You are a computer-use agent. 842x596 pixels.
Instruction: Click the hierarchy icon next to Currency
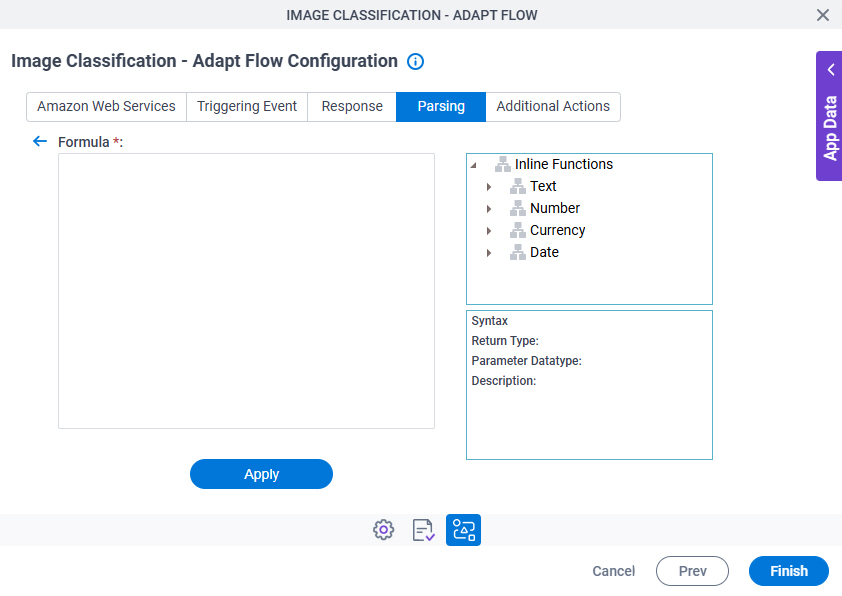pyautogui.click(x=518, y=230)
